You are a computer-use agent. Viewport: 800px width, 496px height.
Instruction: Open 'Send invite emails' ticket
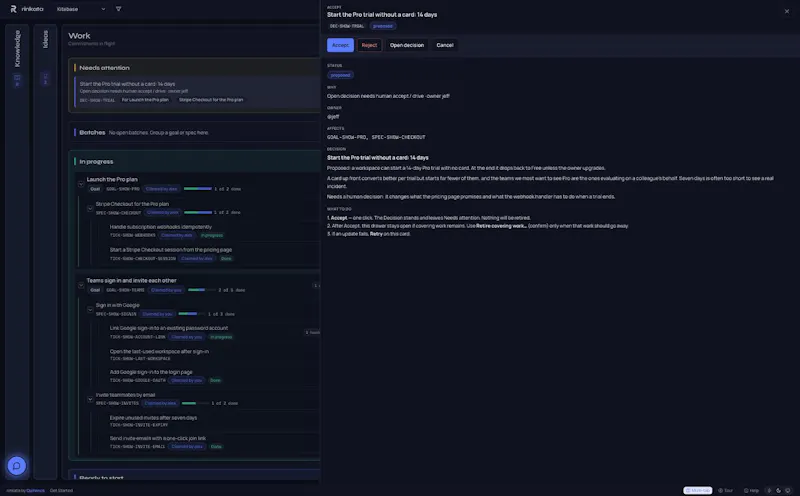158,438
